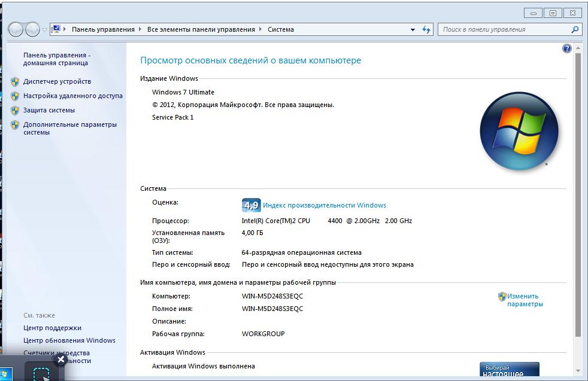Open Панель управления breadcrumb

pos(103,29)
